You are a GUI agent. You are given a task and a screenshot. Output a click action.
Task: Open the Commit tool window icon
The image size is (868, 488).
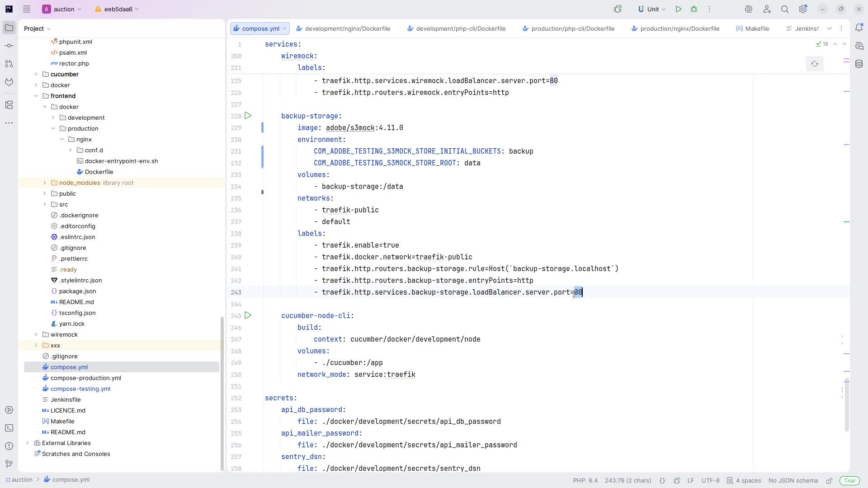[9, 46]
